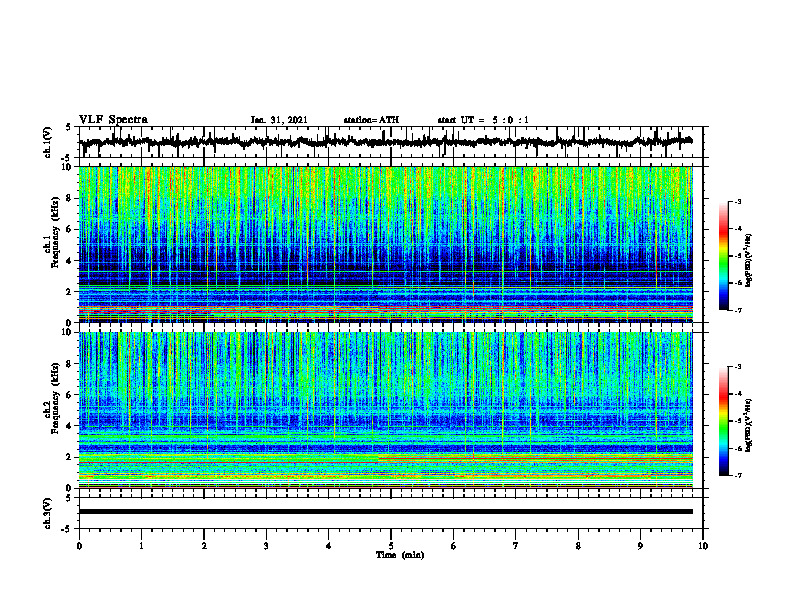Click time axis tick label "3"
Screen dimensions: 792x612
pyautogui.click(x=266, y=546)
